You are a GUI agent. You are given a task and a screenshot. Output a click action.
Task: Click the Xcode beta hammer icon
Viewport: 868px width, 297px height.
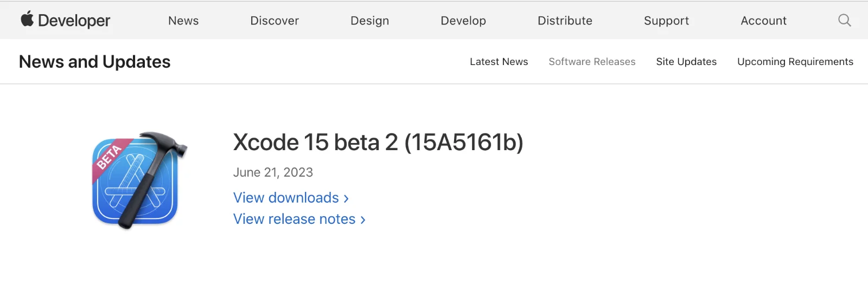pyautogui.click(x=139, y=180)
